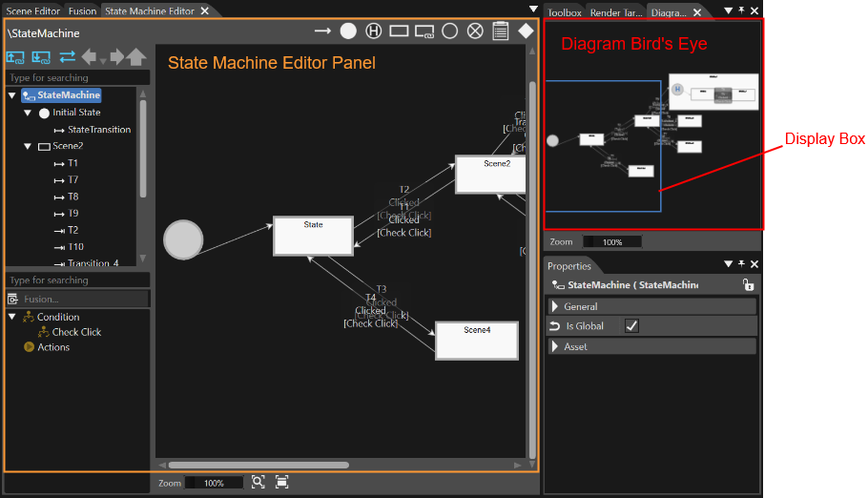
Task: Select the transition arrow tool
Action: tap(322, 31)
